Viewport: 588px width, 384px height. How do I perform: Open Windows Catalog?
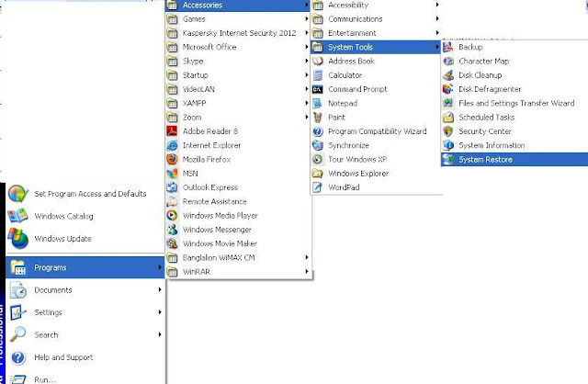tap(85, 216)
